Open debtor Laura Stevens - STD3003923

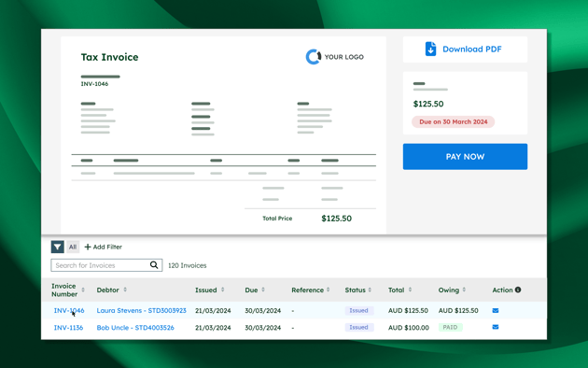pos(141,311)
